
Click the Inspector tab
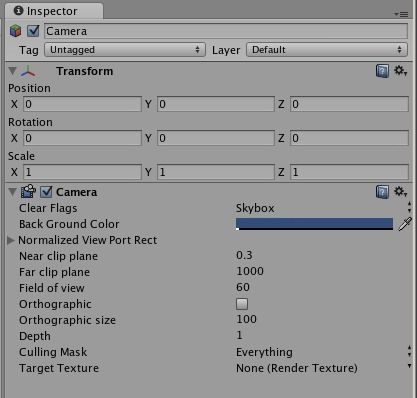(54, 11)
